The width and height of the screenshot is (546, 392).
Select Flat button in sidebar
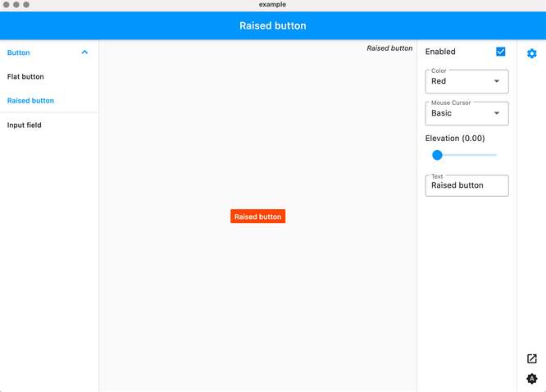25,76
